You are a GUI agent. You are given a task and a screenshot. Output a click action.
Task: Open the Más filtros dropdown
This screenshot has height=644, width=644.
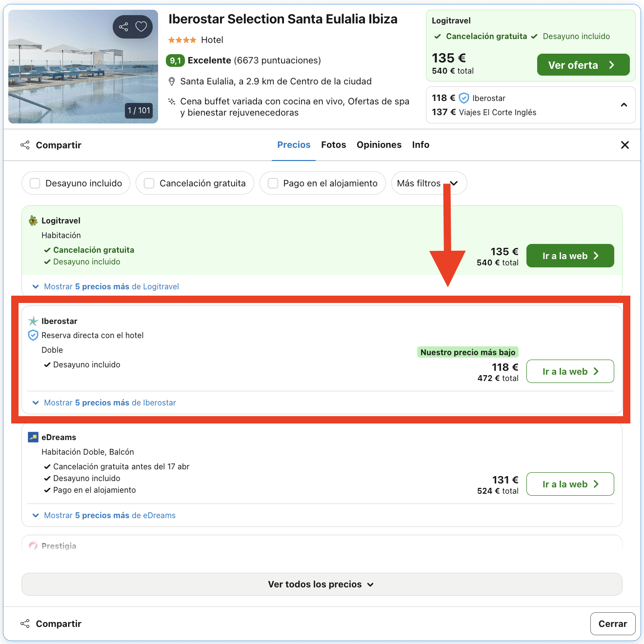(x=429, y=183)
